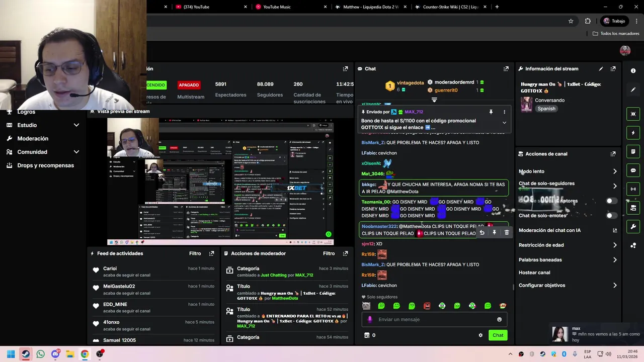The image size is (644, 362).
Task: Pop out the Feed de actividades panel
Action: click(x=211, y=253)
